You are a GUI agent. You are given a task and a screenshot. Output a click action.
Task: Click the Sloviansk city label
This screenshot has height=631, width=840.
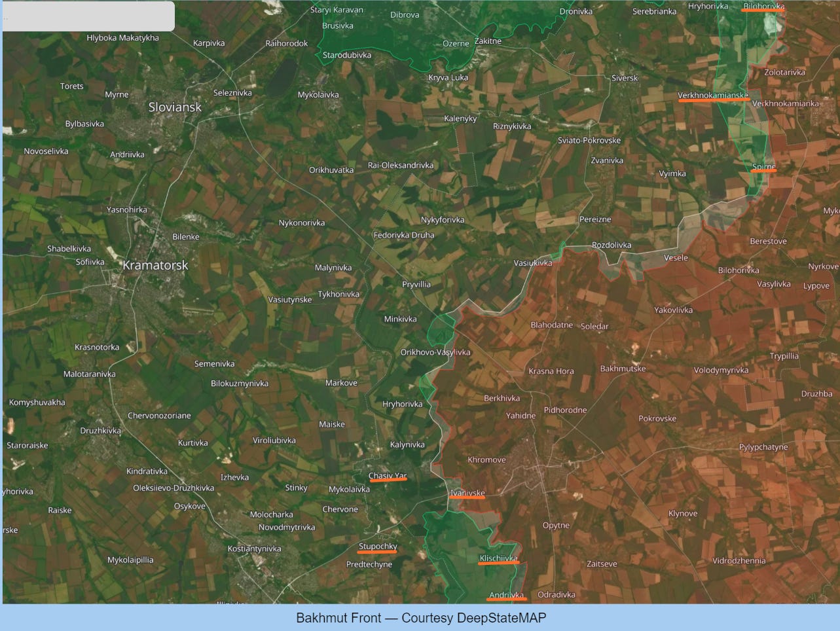tap(175, 107)
